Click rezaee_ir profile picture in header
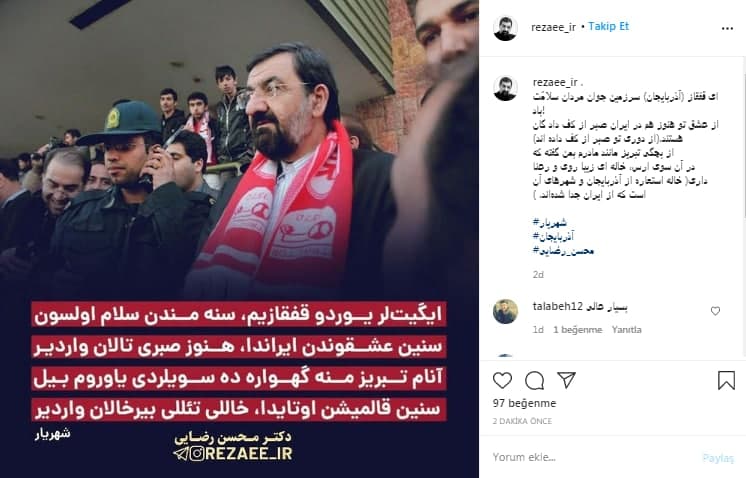This screenshot has height=478, width=746. pos(505,28)
